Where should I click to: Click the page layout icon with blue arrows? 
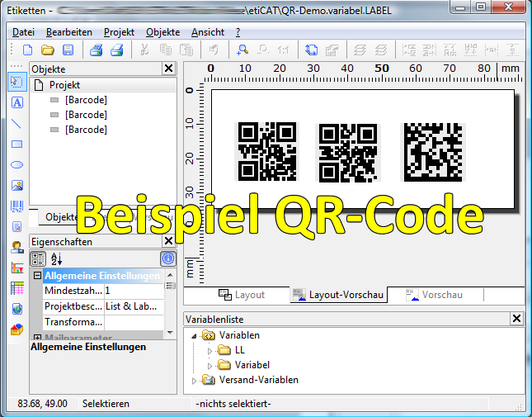[311, 50]
